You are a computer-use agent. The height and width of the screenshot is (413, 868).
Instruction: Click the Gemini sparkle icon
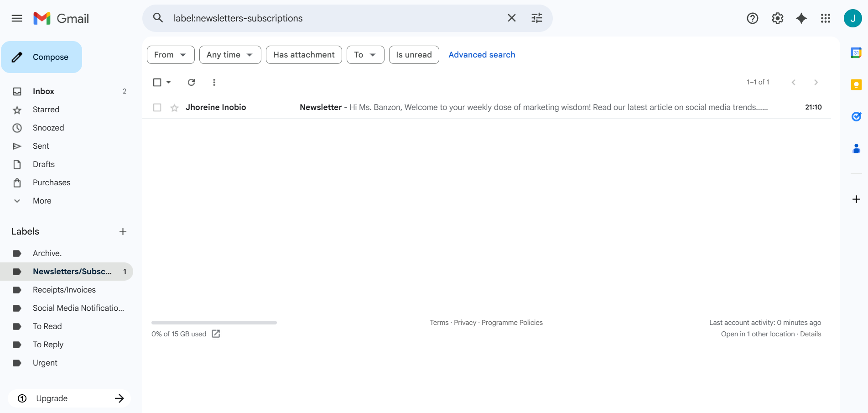tap(801, 18)
